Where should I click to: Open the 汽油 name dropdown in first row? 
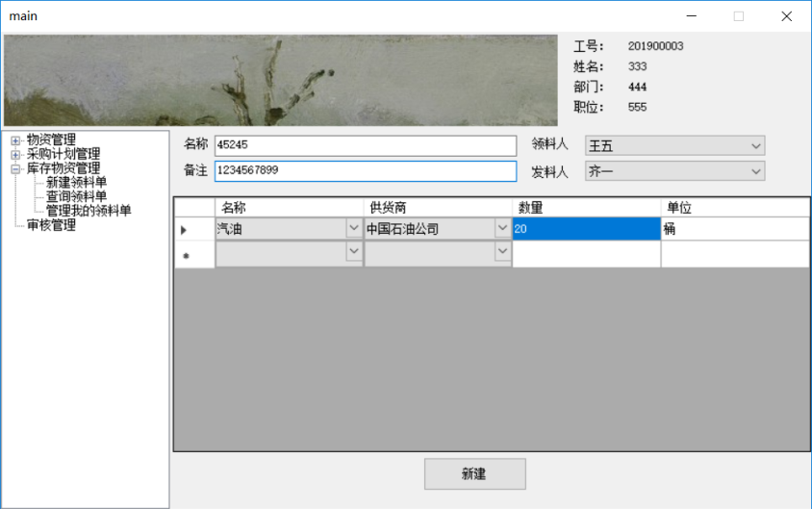354,228
